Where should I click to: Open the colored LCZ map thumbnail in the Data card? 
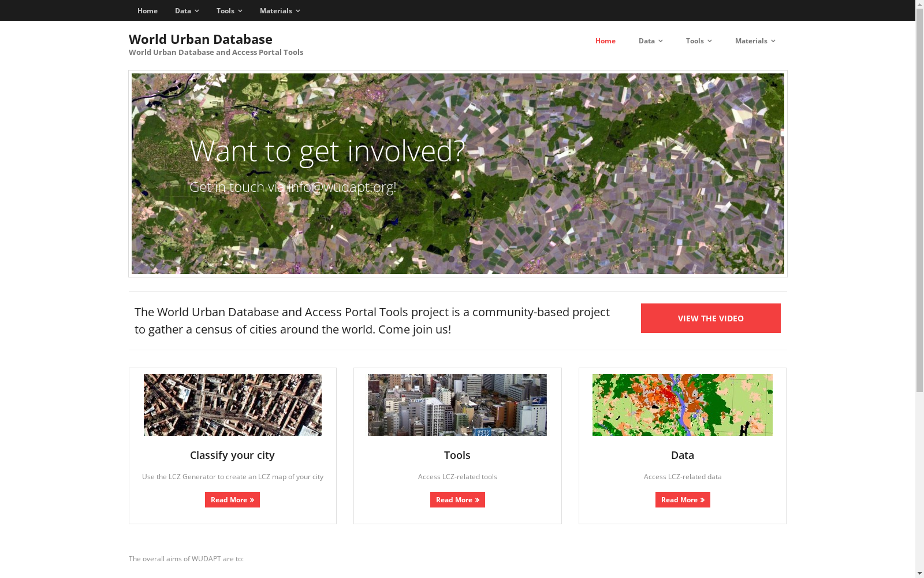(683, 405)
